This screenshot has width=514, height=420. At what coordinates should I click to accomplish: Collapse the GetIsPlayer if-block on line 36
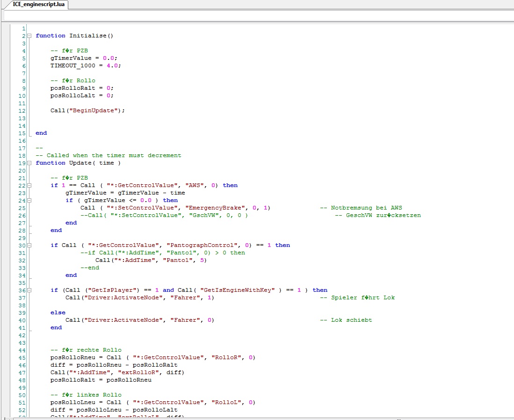point(29,290)
